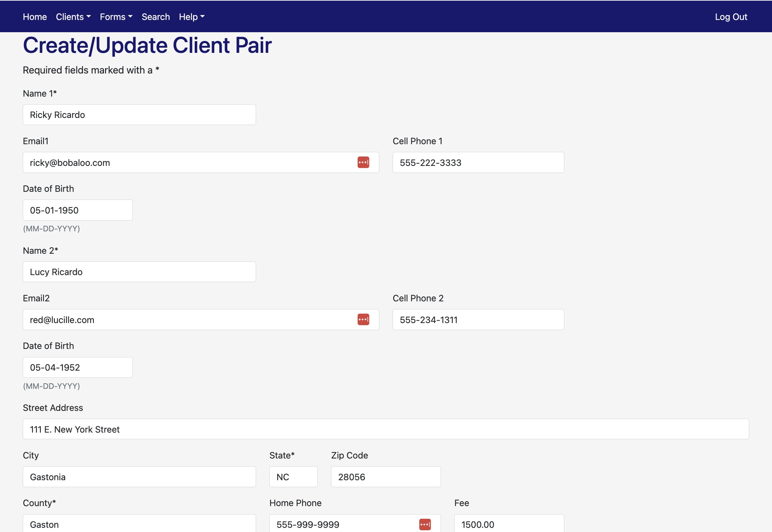This screenshot has width=772, height=532.
Task: Click the Fee field showing 1500.00
Action: tap(509, 524)
